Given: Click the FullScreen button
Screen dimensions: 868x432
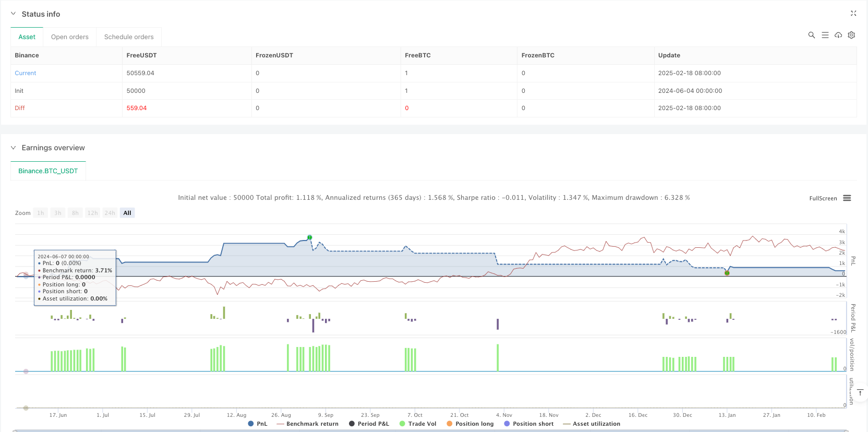Looking at the screenshot, I should tap(823, 198).
